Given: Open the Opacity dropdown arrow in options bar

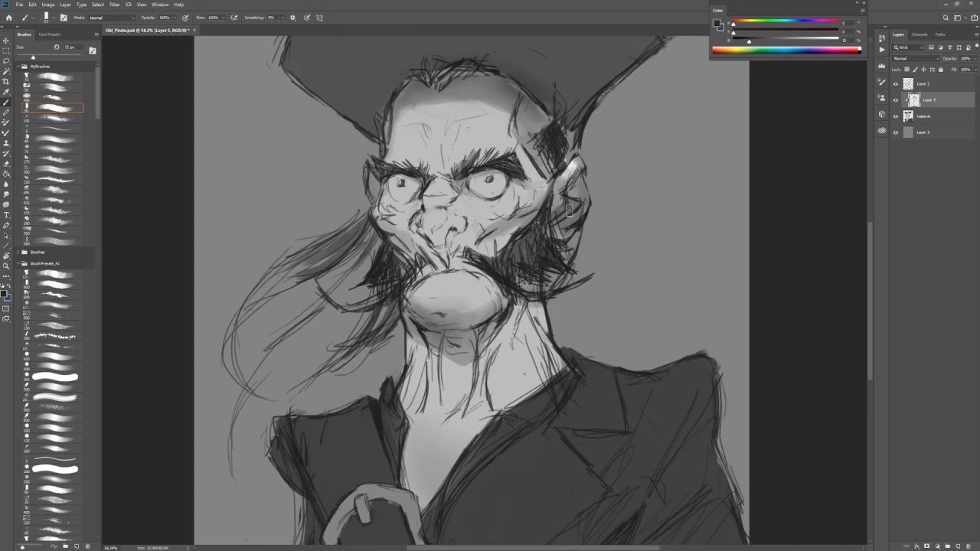Looking at the screenshot, I should (175, 18).
